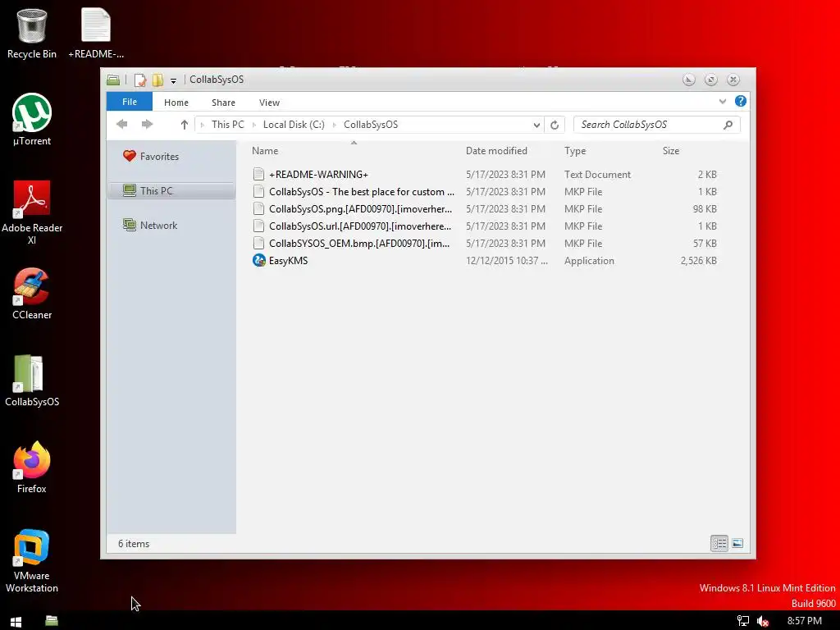
Task: Click the network status tray icon
Action: coord(743,621)
